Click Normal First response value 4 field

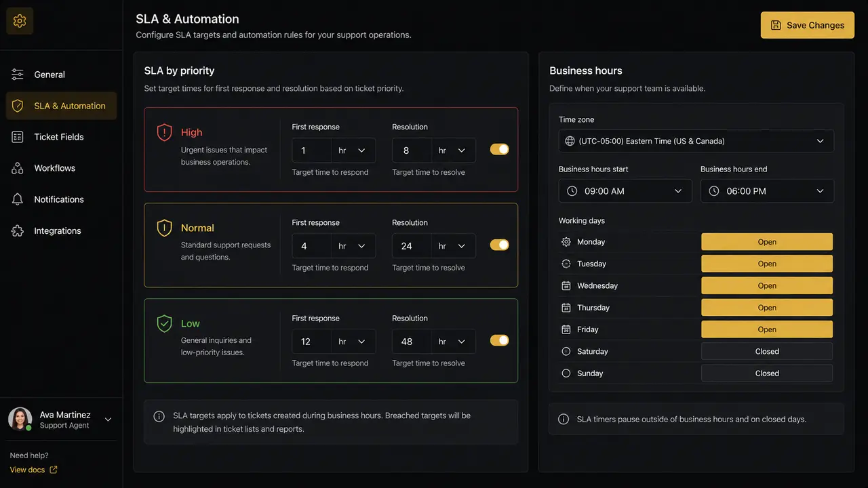[312, 246]
